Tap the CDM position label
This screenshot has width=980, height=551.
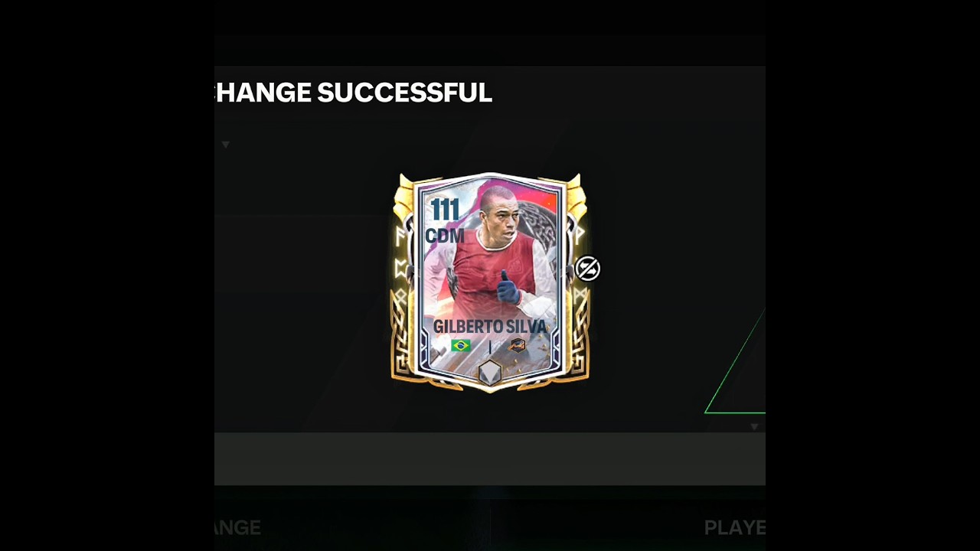445,236
